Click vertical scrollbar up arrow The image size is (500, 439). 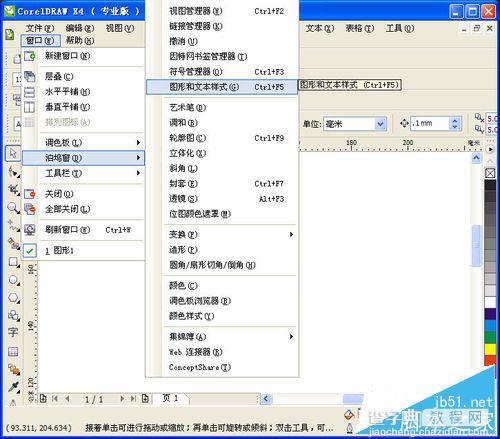tap(476, 158)
